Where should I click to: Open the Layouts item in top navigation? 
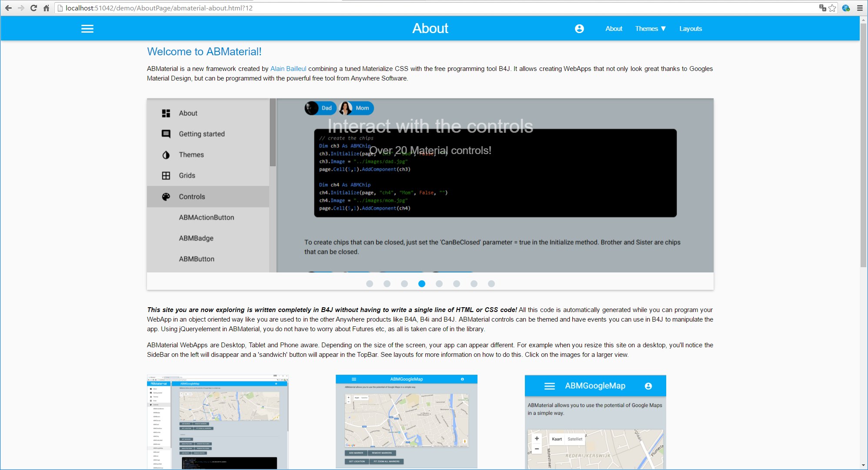point(691,29)
